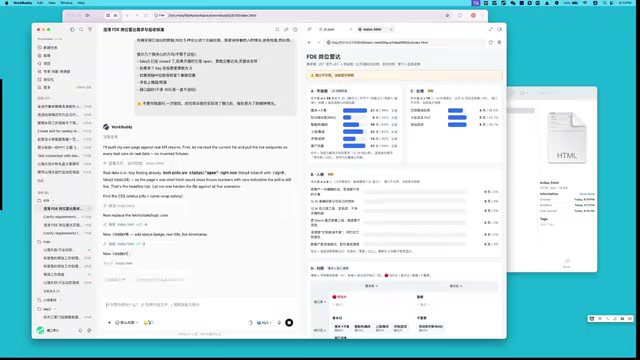This screenshot has height=360, width=640.
Task: Open the View menu in the macOS menu bar
Action: [x=52, y=2]
